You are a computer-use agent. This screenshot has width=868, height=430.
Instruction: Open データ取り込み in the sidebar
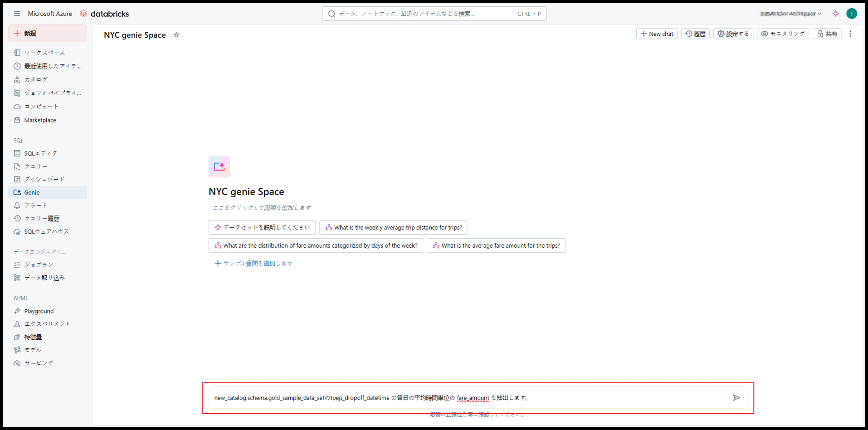(48, 278)
